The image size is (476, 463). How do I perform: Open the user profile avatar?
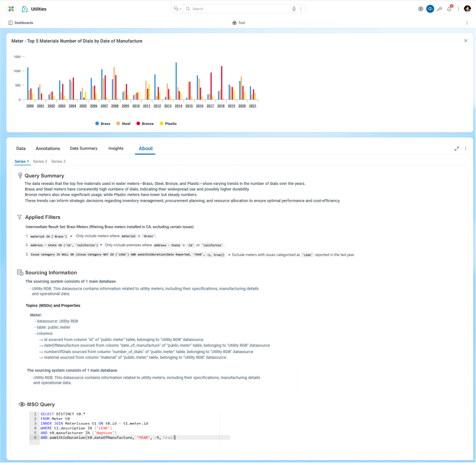click(x=467, y=9)
